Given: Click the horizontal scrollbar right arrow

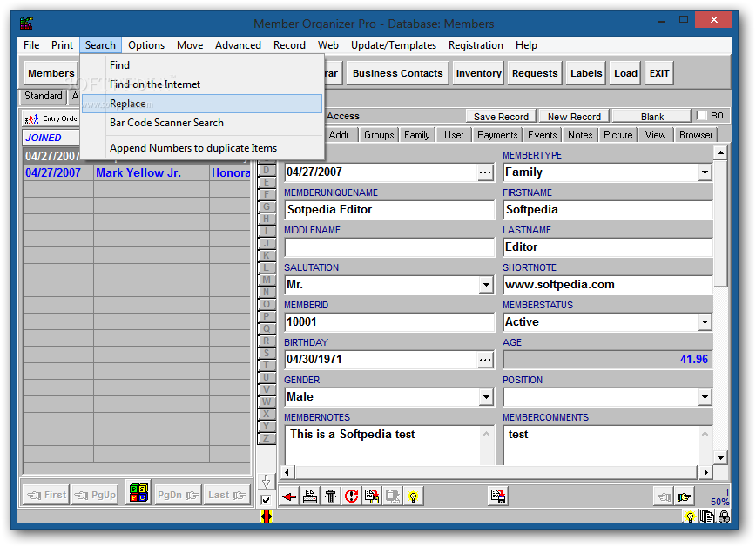Looking at the screenshot, I should click(705, 472).
